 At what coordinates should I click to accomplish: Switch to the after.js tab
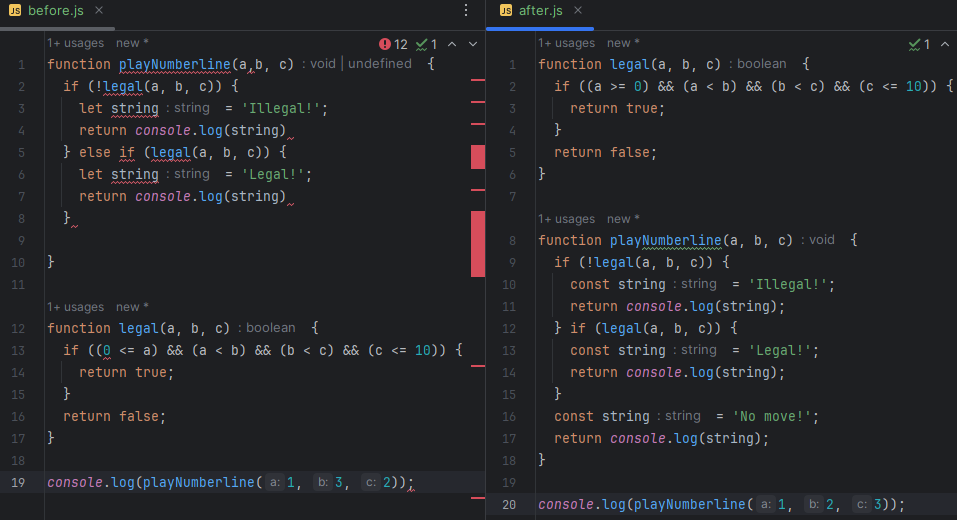pos(541,11)
